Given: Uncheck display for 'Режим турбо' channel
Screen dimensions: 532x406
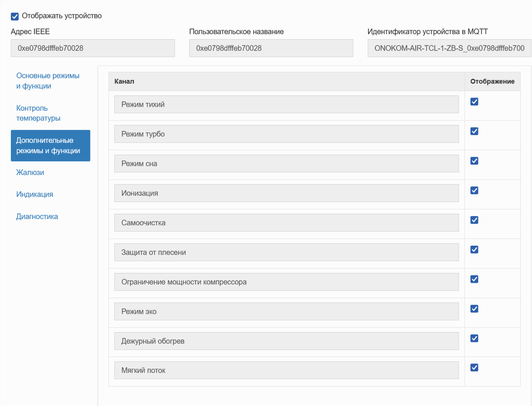Looking at the screenshot, I should 474,131.
